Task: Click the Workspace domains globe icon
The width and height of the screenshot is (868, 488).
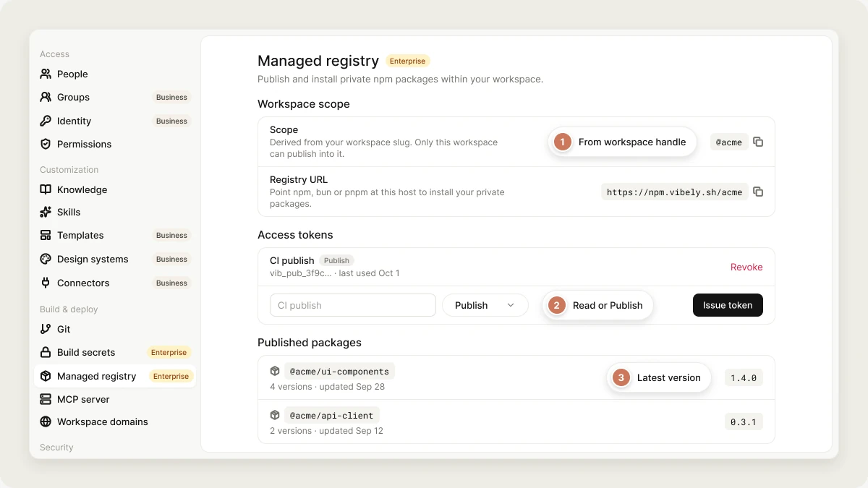Action: 46,421
